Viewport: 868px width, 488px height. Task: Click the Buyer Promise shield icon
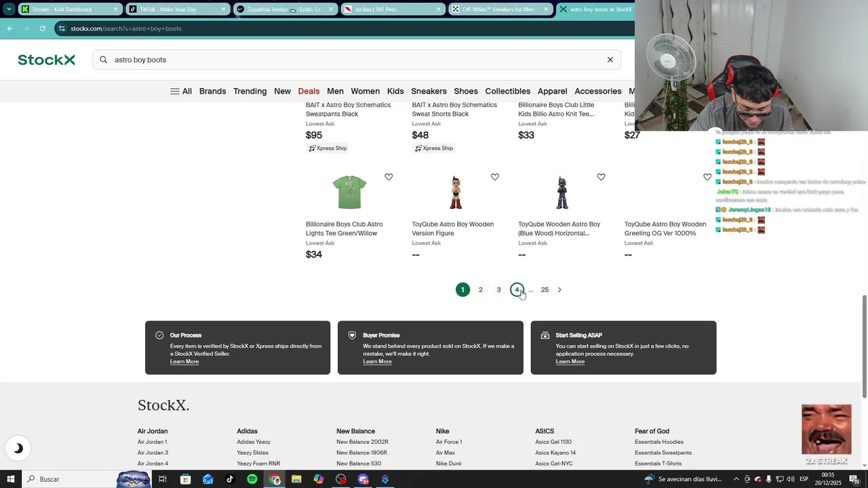click(352, 335)
